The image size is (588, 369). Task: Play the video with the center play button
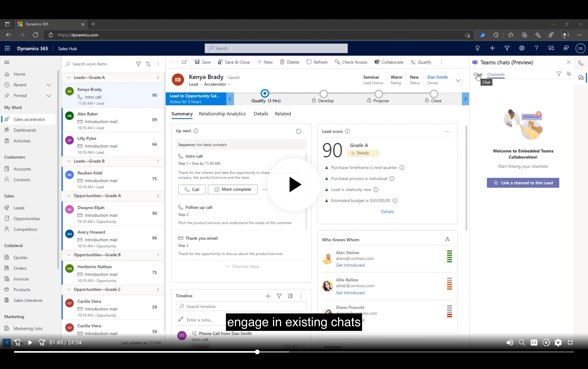coord(294,184)
